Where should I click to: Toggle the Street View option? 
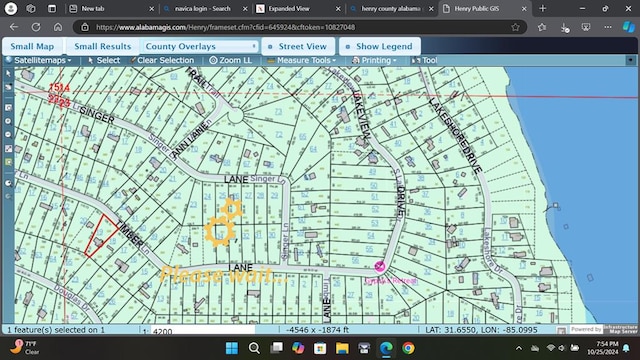pos(298,47)
